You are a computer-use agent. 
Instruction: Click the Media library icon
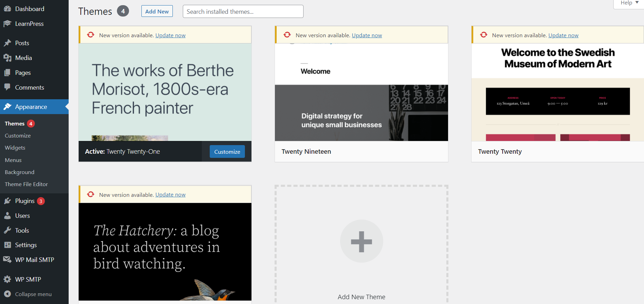pyautogui.click(x=7, y=58)
